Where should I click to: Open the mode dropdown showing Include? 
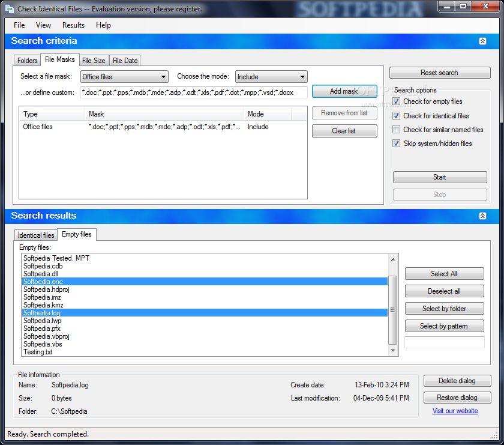tap(271, 77)
